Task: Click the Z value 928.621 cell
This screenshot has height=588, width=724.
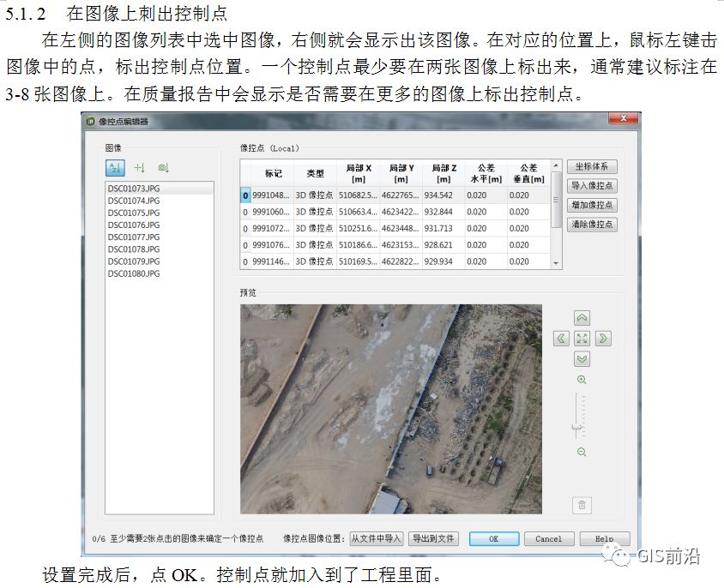Action: tap(443, 245)
